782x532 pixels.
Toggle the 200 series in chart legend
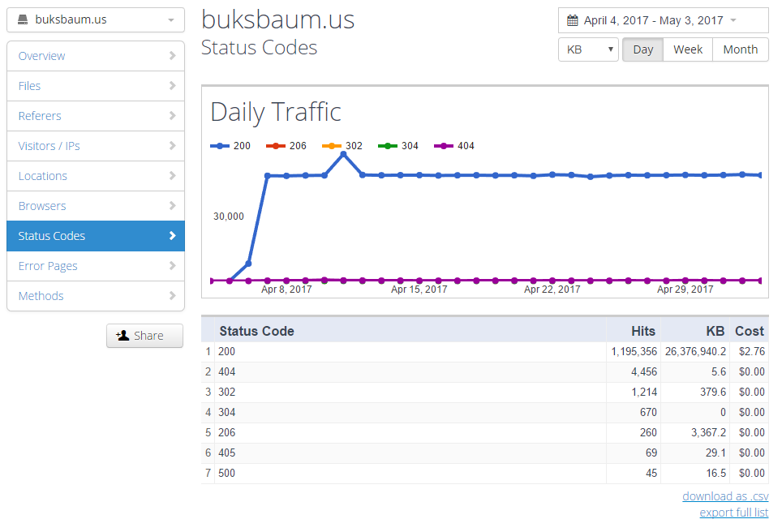(231, 146)
